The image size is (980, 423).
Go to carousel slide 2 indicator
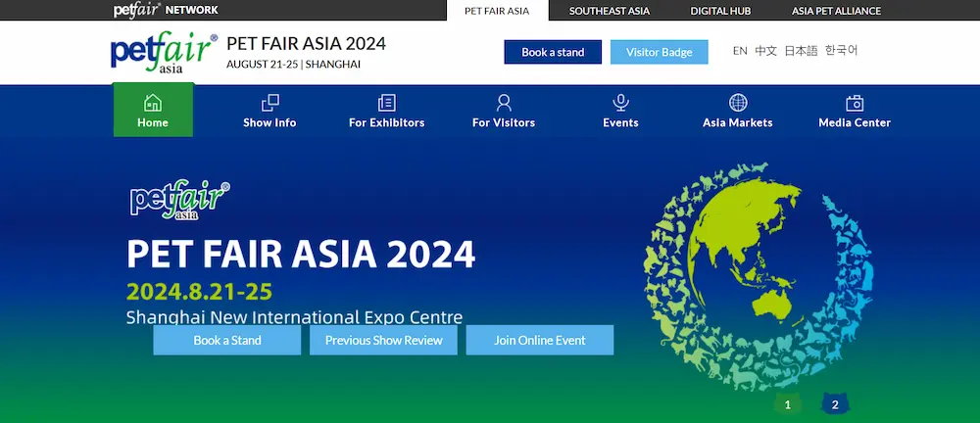(834, 404)
